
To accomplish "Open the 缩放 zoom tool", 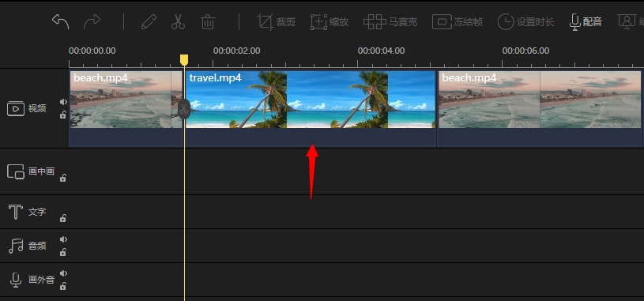I will click(330, 22).
